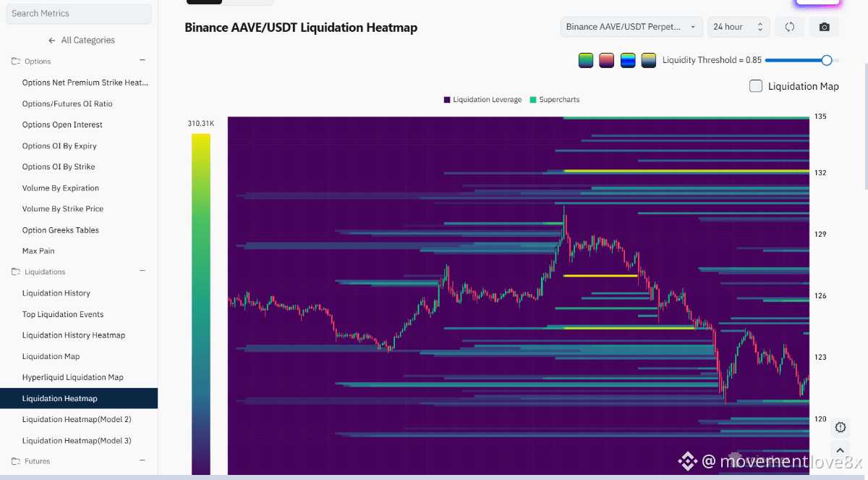The image size is (868, 480).
Task: Open Liquidation History Heatmap
Action: point(74,335)
